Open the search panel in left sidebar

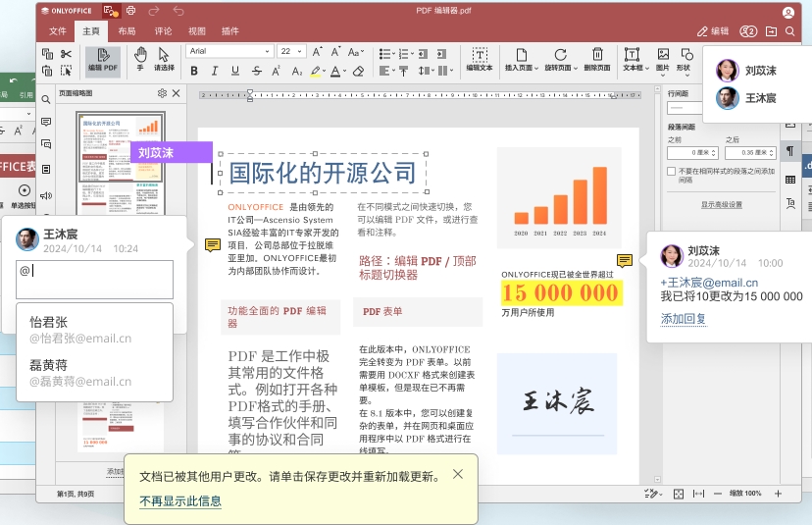point(46,99)
